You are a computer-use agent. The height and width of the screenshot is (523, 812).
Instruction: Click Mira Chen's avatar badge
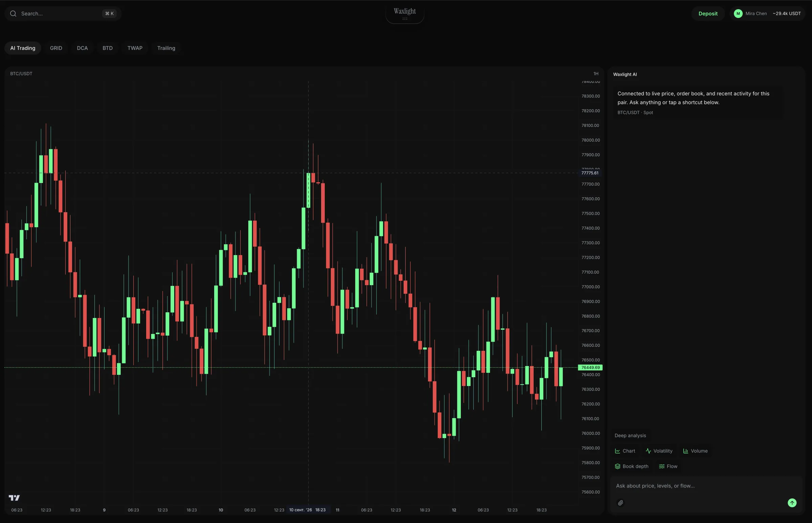point(738,14)
